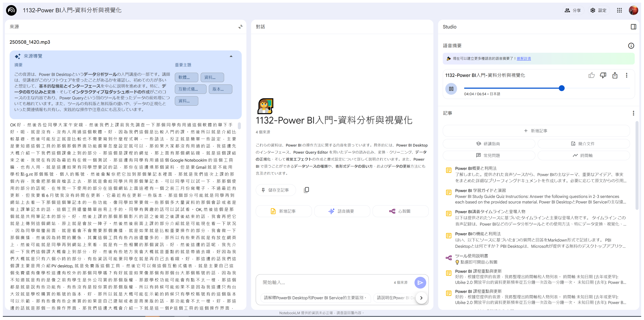Screen dimensions: 644x320
Task: Click the NotebookLM logo icon
Action: coord(11,10)
